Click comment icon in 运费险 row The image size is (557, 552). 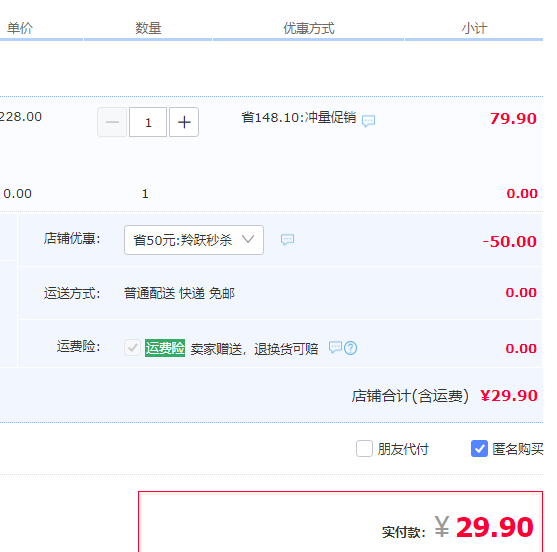(335, 347)
